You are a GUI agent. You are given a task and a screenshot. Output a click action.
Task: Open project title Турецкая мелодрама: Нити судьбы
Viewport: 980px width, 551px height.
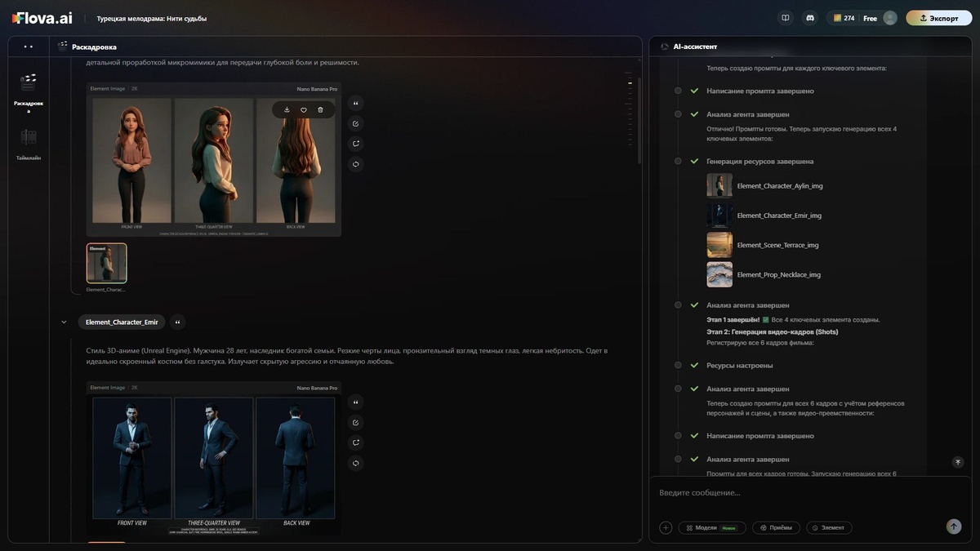(152, 18)
